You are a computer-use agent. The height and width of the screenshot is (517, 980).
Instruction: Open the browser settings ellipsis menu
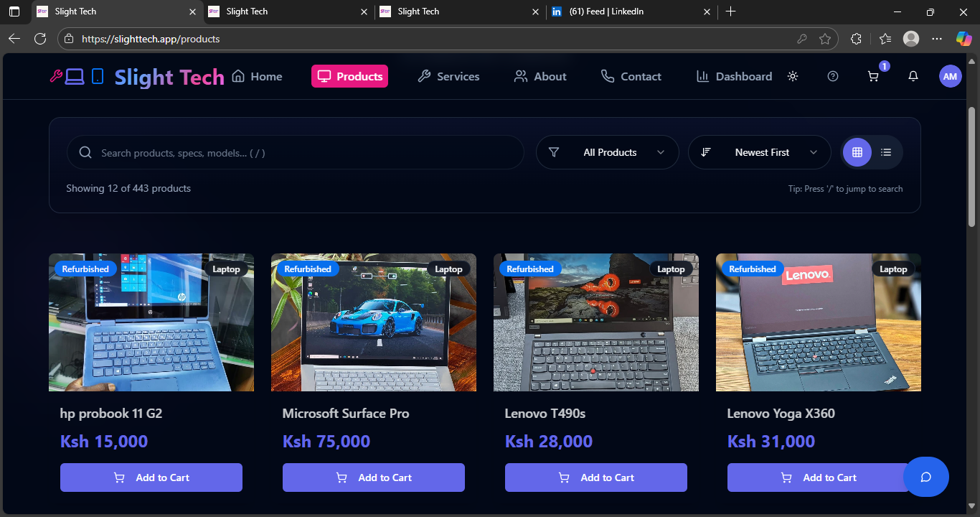point(936,39)
